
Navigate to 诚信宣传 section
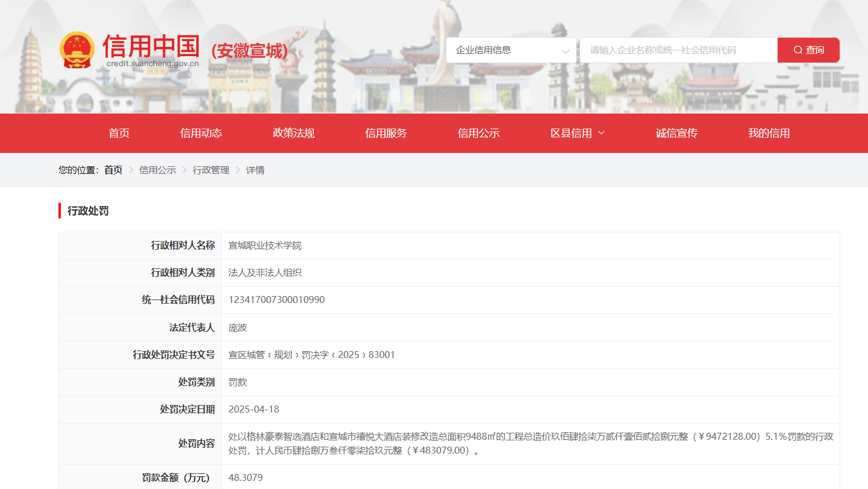pyautogui.click(x=676, y=133)
